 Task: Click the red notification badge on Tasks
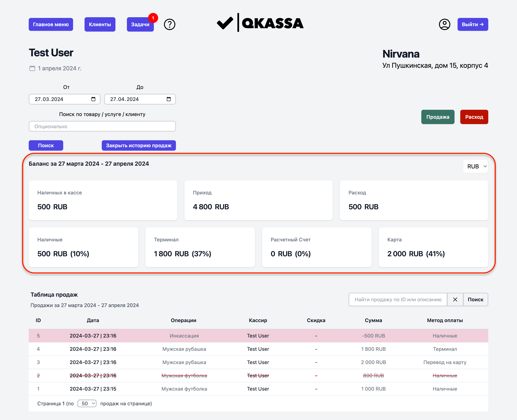pyautogui.click(x=153, y=18)
